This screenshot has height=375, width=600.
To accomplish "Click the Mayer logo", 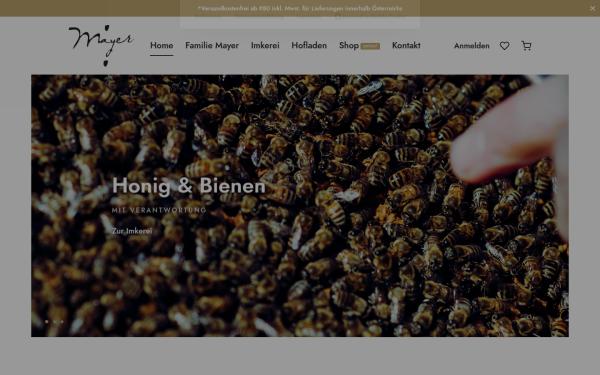I will [x=101, y=46].
